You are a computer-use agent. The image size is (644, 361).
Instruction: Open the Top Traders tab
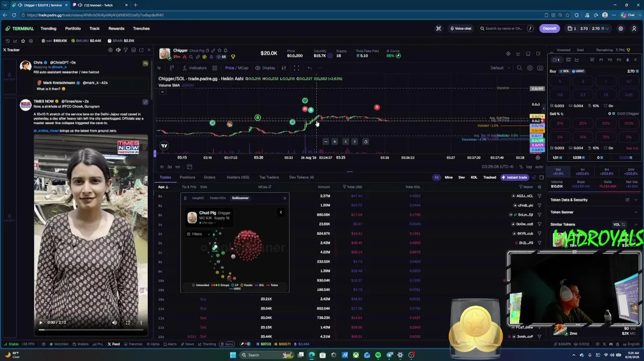click(x=269, y=177)
